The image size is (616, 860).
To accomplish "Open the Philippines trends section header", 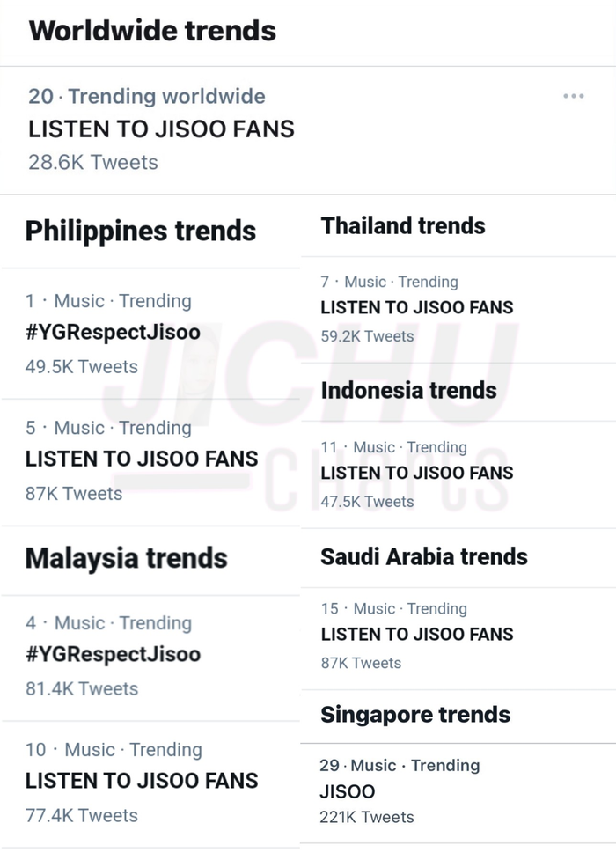I will click(x=141, y=232).
